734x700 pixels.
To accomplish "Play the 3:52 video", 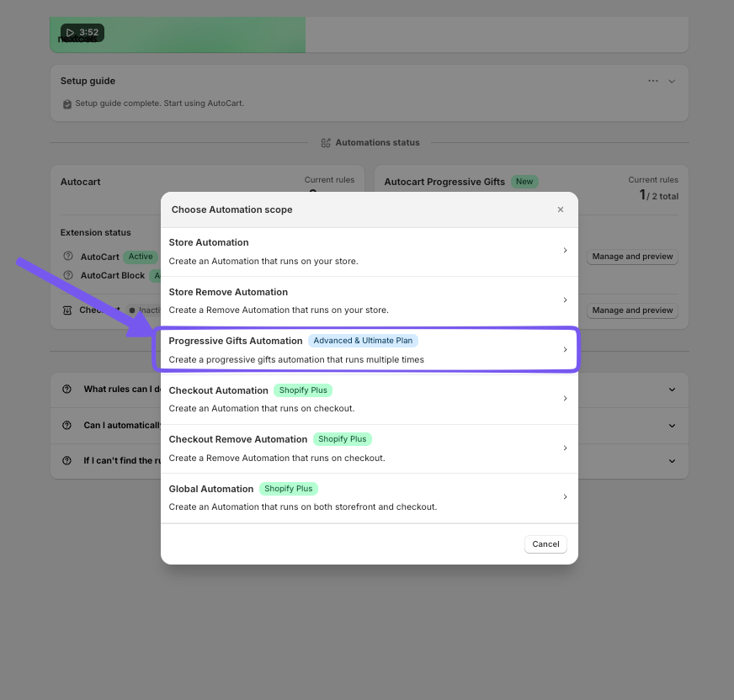I will [x=82, y=32].
